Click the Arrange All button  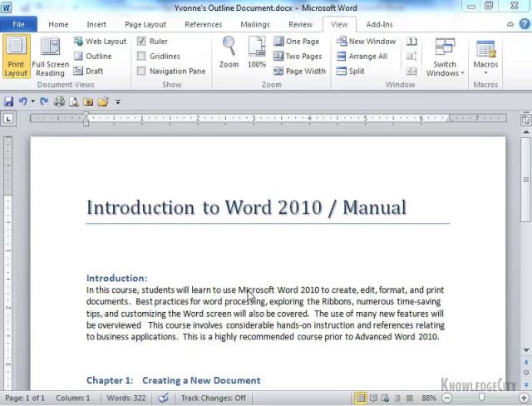tap(362, 57)
